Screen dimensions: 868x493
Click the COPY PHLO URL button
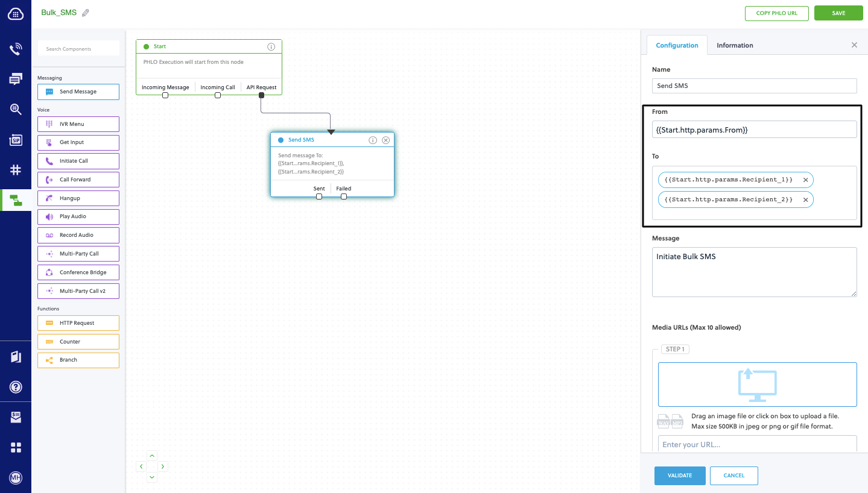click(776, 13)
